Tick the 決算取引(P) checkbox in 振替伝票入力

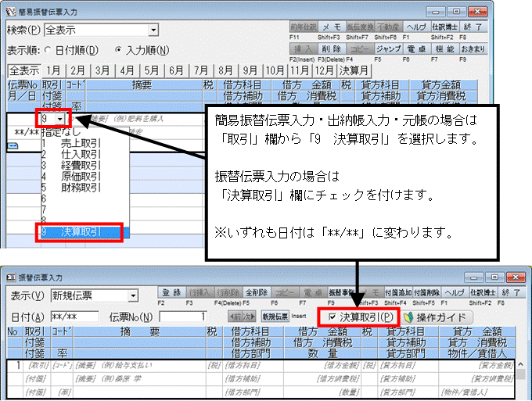[361, 317]
